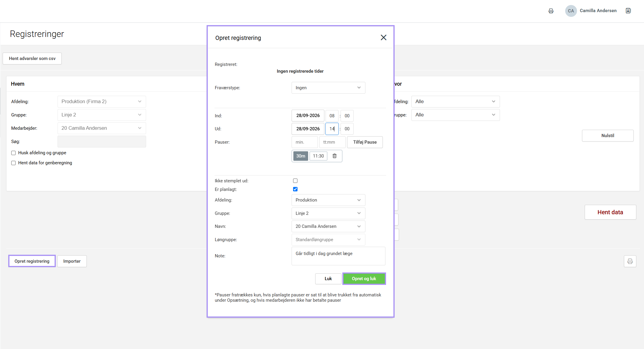Click the printer icon in the top bar
Viewport: 644px width, 349px height.
click(551, 11)
